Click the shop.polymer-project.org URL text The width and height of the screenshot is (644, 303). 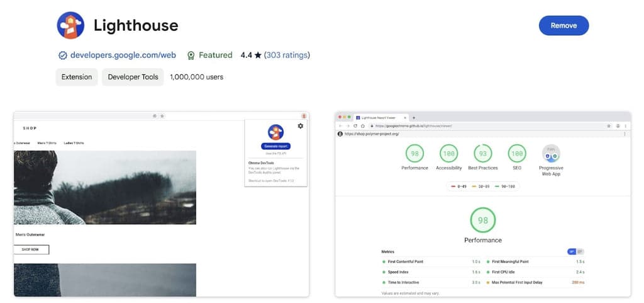click(372, 134)
